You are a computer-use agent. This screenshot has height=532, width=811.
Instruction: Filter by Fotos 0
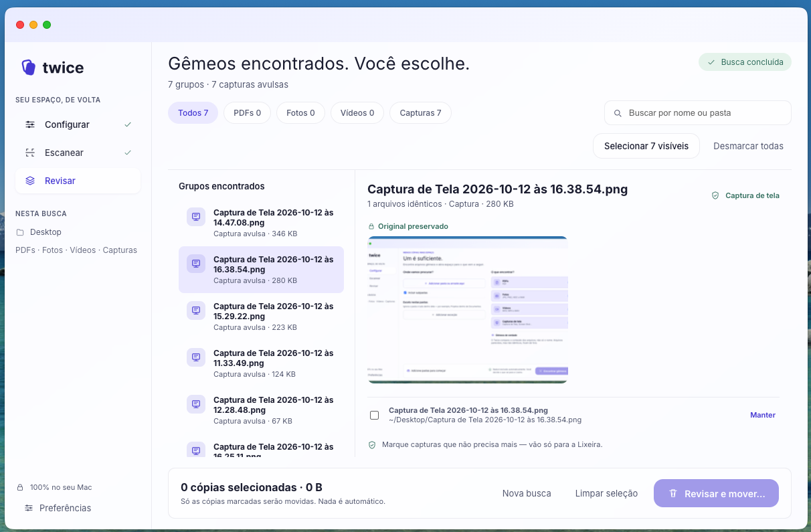pos(300,113)
